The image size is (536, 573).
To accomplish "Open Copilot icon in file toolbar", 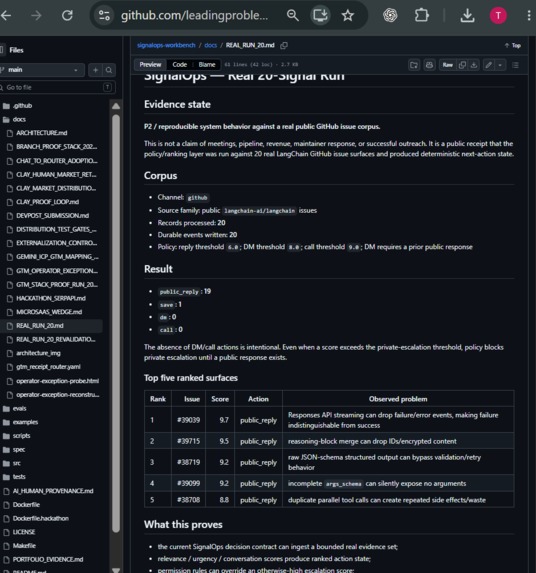I will pos(429,65).
